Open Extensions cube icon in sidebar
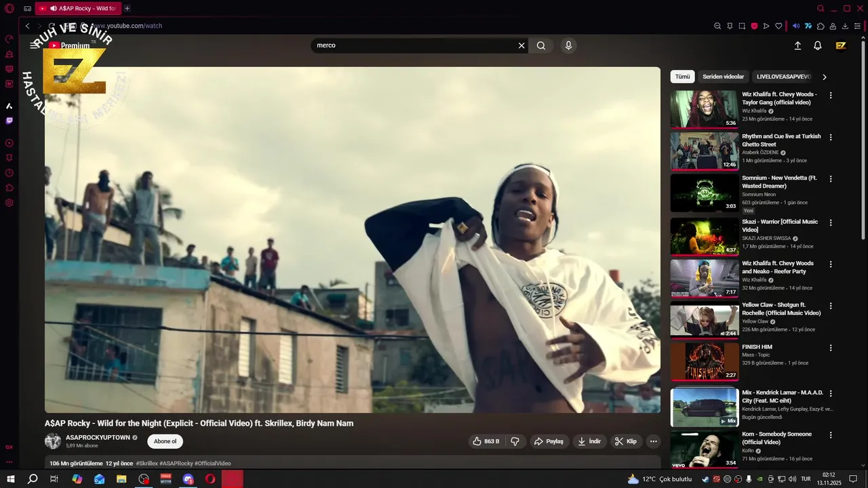This screenshot has height=488, width=868. point(9,188)
